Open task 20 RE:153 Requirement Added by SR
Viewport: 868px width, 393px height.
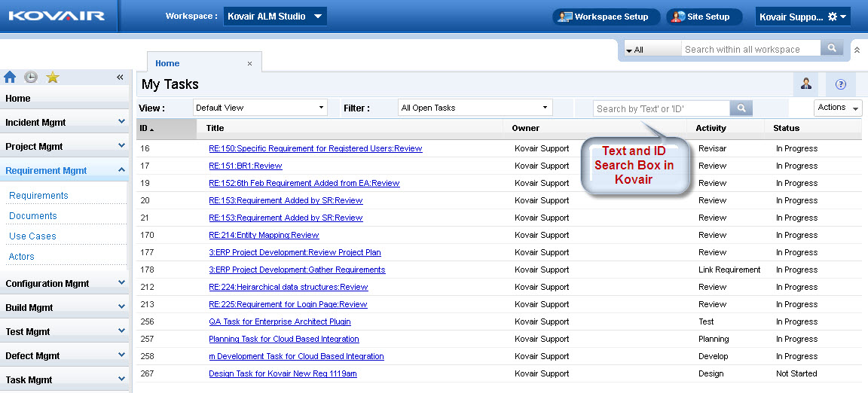(x=286, y=200)
